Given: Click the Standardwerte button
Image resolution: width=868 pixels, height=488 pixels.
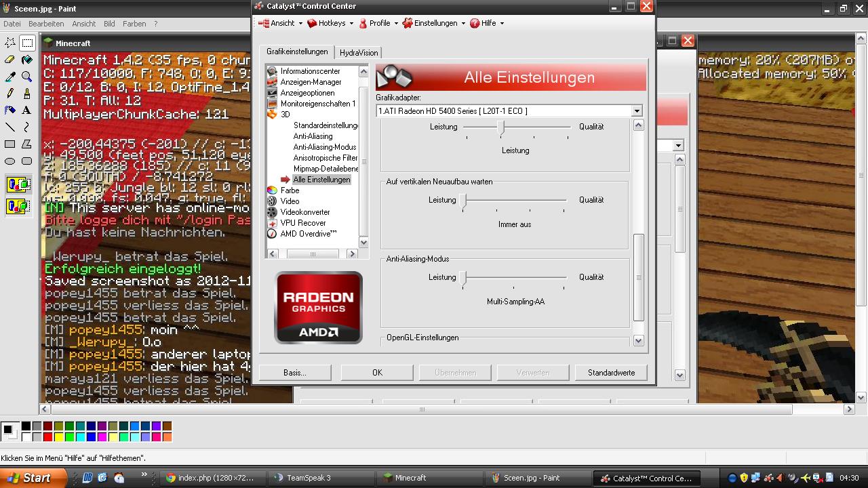Looking at the screenshot, I should (x=611, y=373).
